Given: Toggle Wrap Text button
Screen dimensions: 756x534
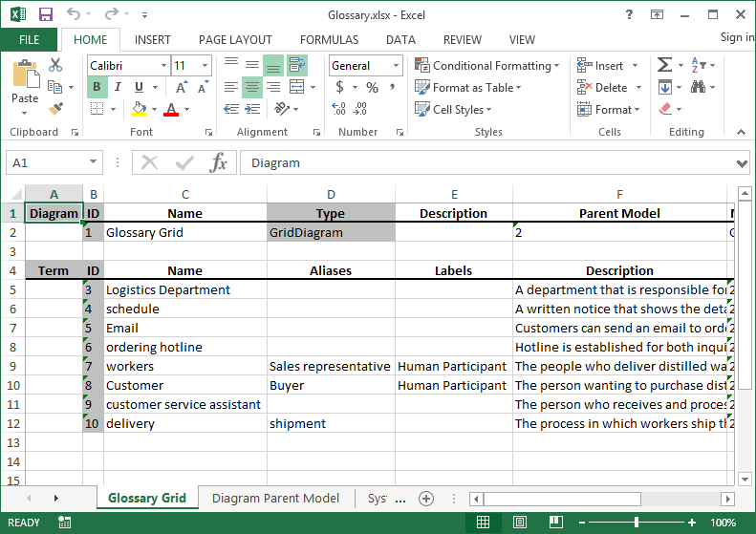Looking at the screenshot, I should 297,65.
